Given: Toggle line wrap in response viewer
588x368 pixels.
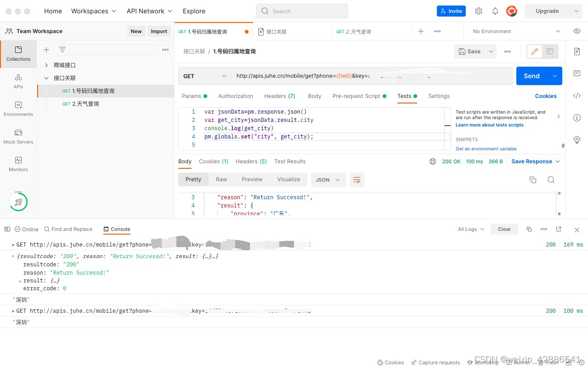Looking at the screenshot, I should pos(356,180).
